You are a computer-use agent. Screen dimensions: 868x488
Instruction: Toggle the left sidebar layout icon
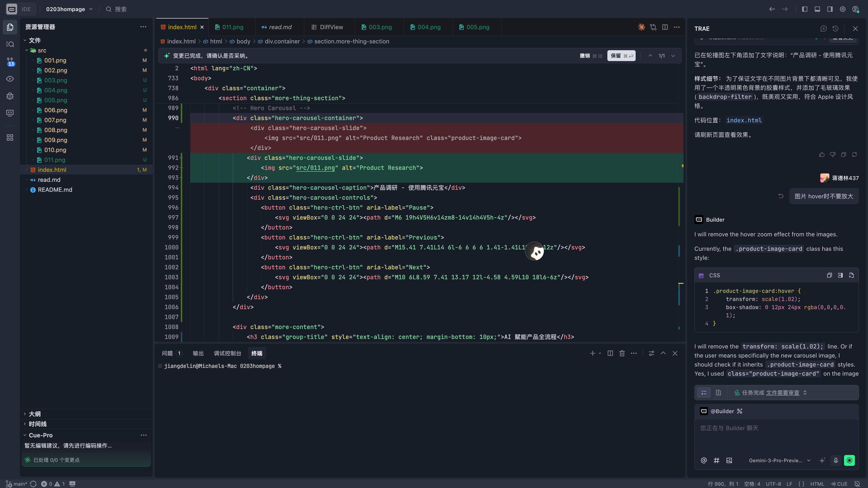(x=805, y=9)
